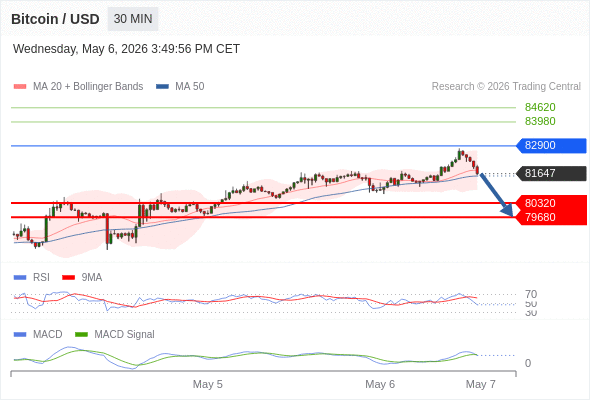Click the RSI legend label
The width and height of the screenshot is (590, 400).
coord(41,278)
